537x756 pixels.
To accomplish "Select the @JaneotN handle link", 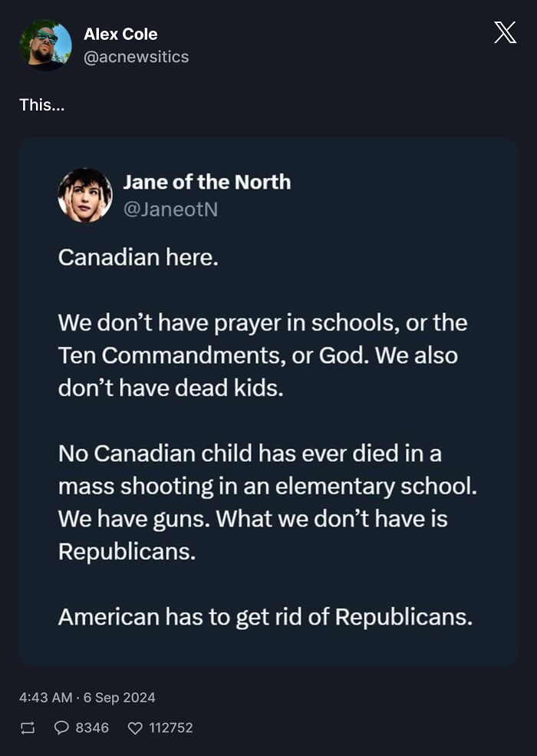I will tap(172, 210).
